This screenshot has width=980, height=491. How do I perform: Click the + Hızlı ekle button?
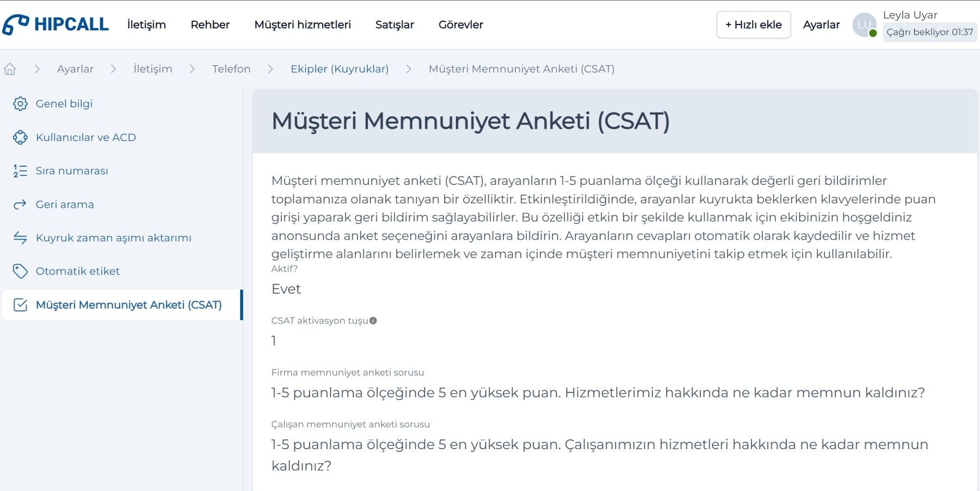(x=754, y=24)
